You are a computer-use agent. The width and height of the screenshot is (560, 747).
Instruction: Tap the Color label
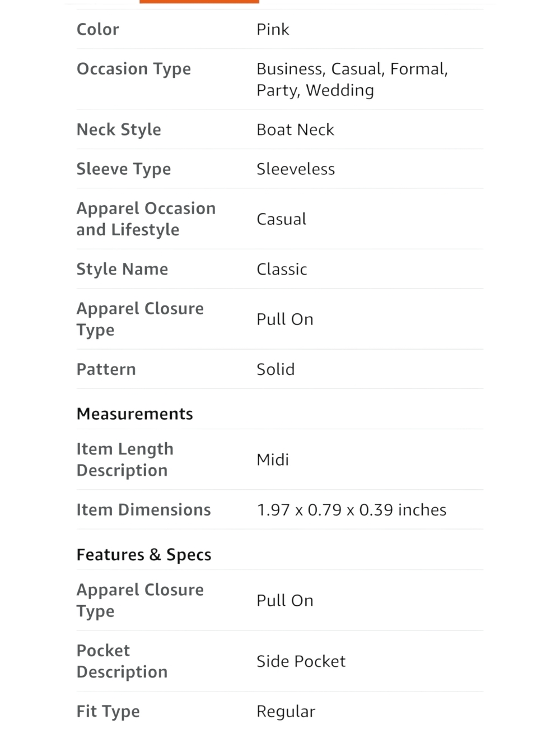point(98,29)
